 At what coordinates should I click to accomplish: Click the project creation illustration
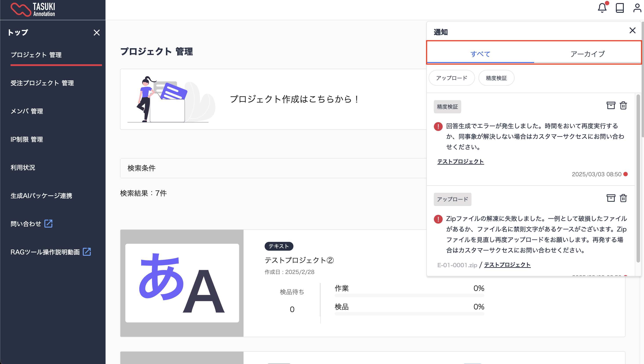[x=171, y=99]
